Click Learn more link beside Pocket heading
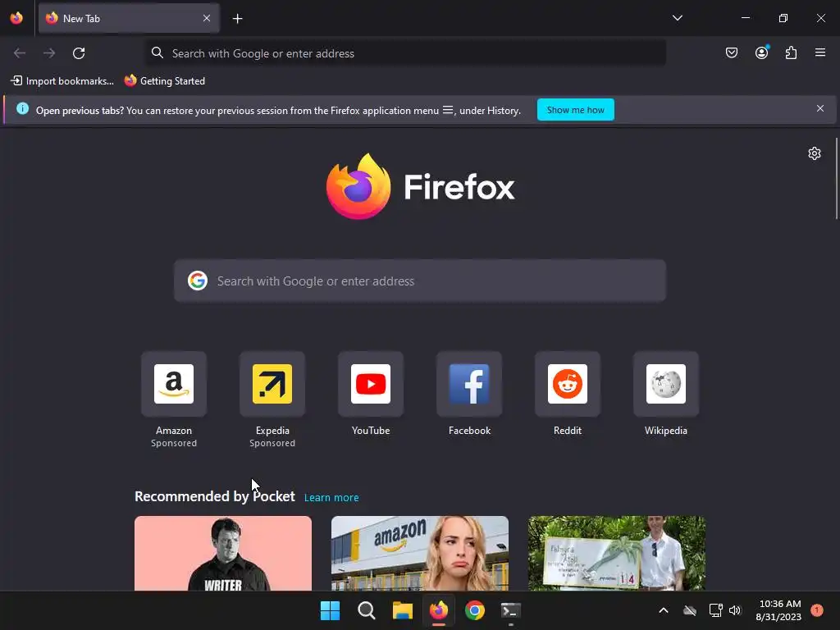 (331, 498)
